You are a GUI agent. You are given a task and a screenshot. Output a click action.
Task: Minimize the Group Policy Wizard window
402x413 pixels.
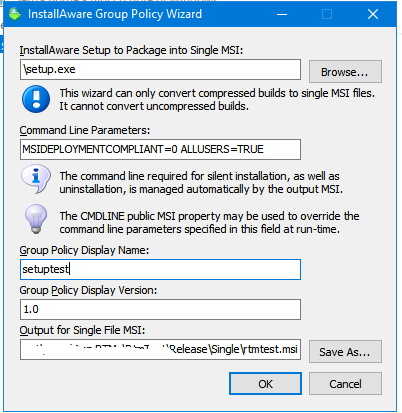pos(282,14)
